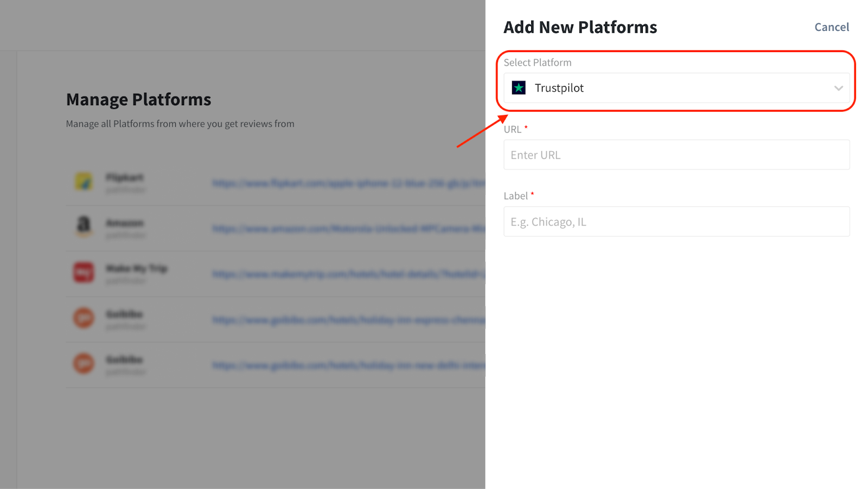Click the first Goibibo logo icon
This screenshot has height=489, width=868.
84,318
